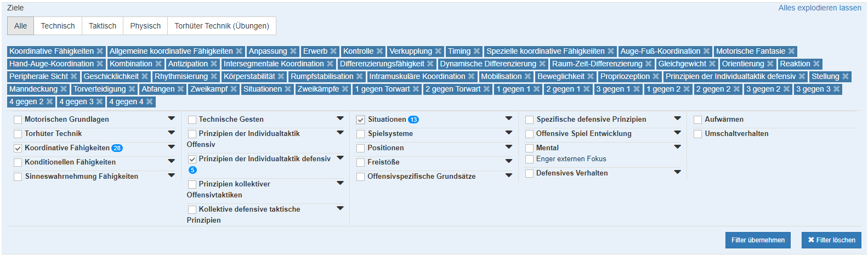Screen dimensions: 868x255
Task: Expand the Situationen dropdown arrow
Action: (x=509, y=118)
